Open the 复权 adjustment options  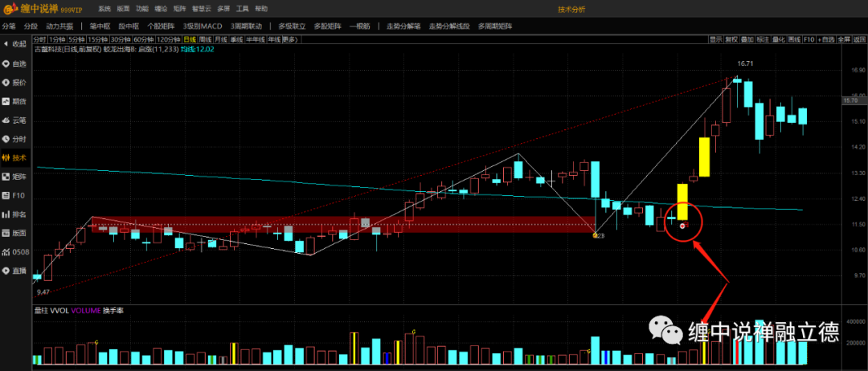click(x=731, y=39)
